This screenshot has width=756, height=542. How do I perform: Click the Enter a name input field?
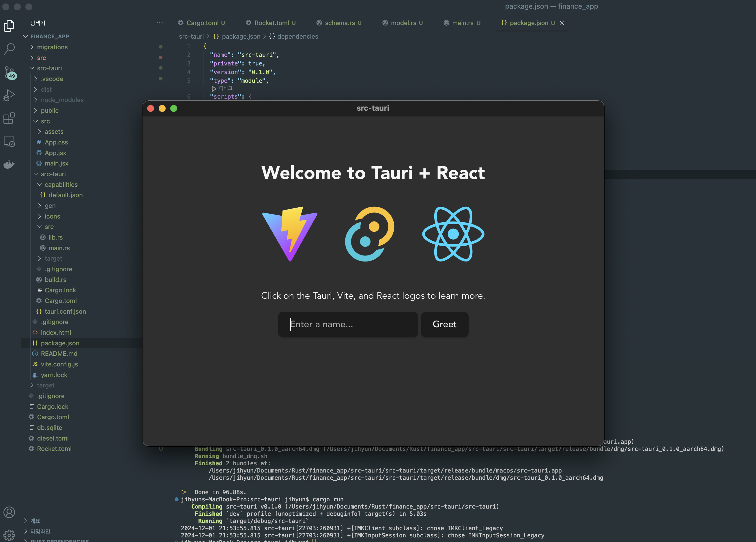click(x=348, y=324)
